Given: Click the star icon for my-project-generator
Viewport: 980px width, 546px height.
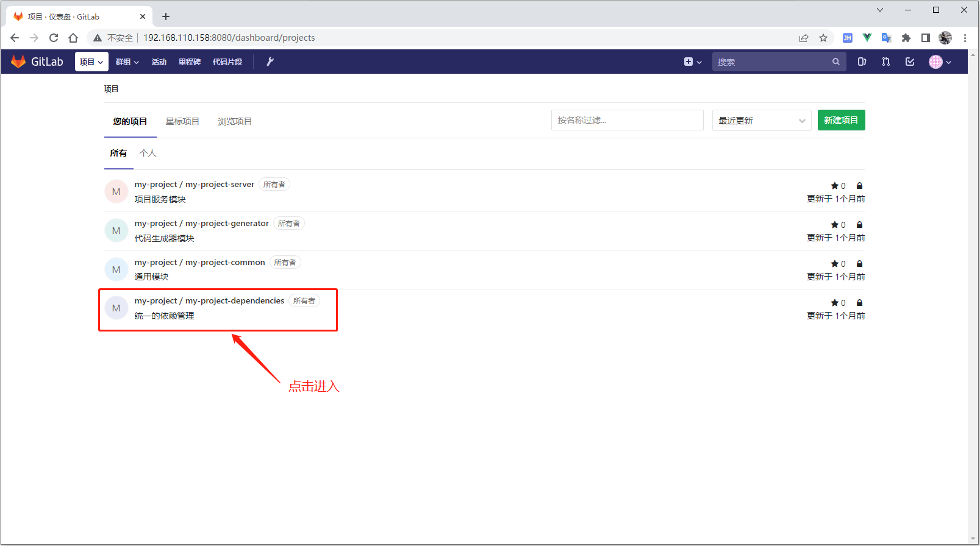Looking at the screenshot, I should [x=834, y=225].
